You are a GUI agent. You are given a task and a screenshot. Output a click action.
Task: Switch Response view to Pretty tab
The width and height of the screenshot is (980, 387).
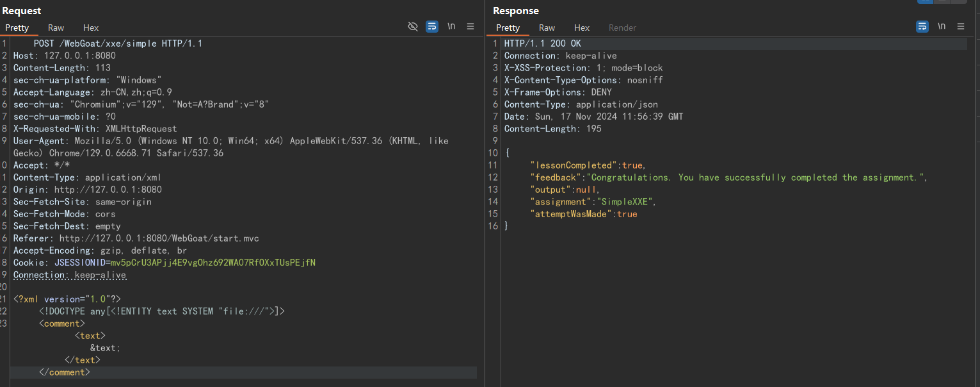tap(508, 28)
